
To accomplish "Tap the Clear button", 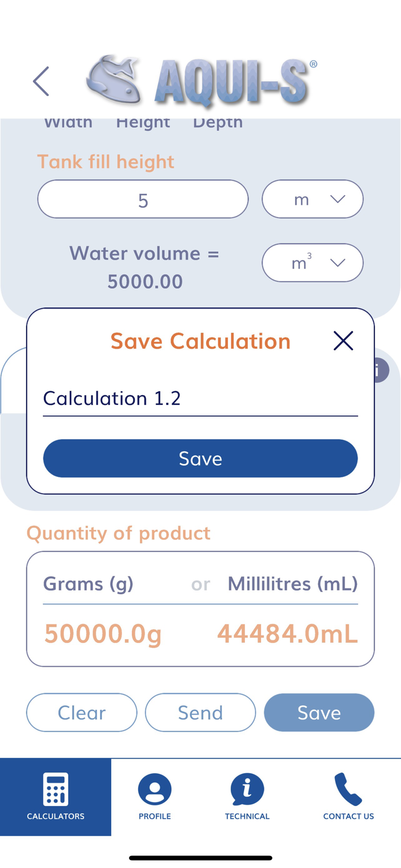I will point(82,712).
